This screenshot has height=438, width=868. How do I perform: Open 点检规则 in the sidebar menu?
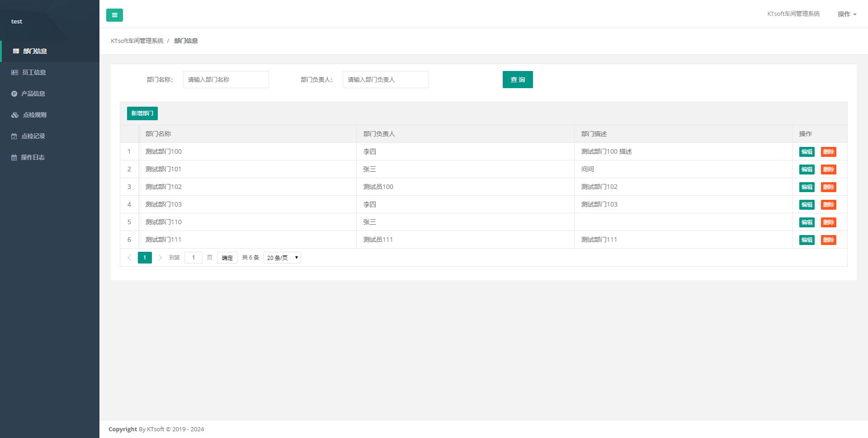click(50, 115)
